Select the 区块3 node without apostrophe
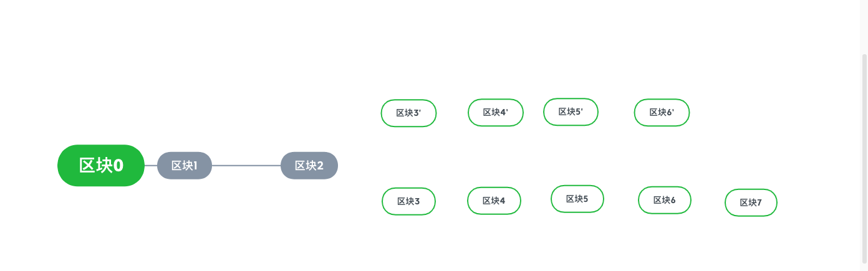Viewport: 868px width, 271px height. coord(408,202)
